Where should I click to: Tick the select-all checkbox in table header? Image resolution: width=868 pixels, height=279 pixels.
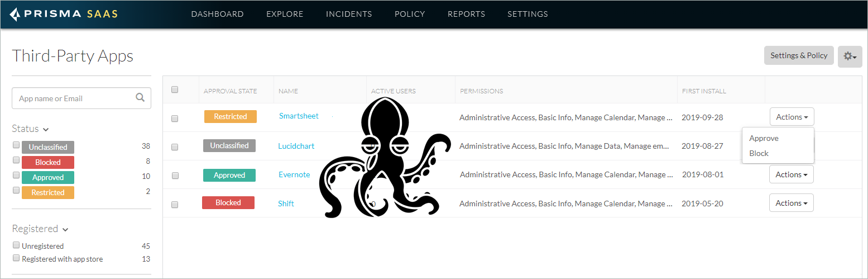[x=175, y=89]
